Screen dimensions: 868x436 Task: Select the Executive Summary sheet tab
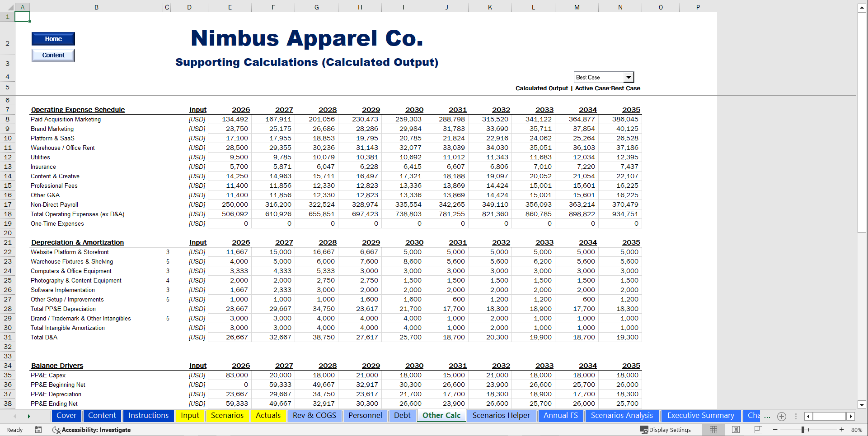(701, 416)
